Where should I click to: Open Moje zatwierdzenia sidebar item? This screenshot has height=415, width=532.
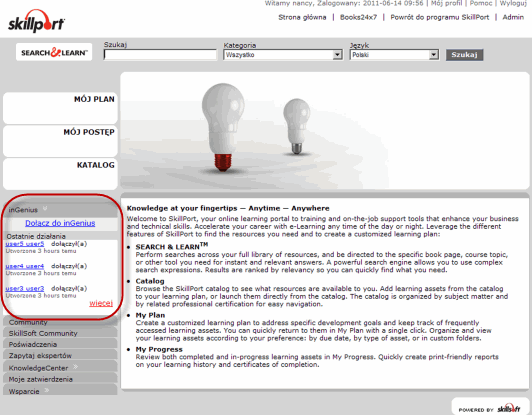click(60, 379)
